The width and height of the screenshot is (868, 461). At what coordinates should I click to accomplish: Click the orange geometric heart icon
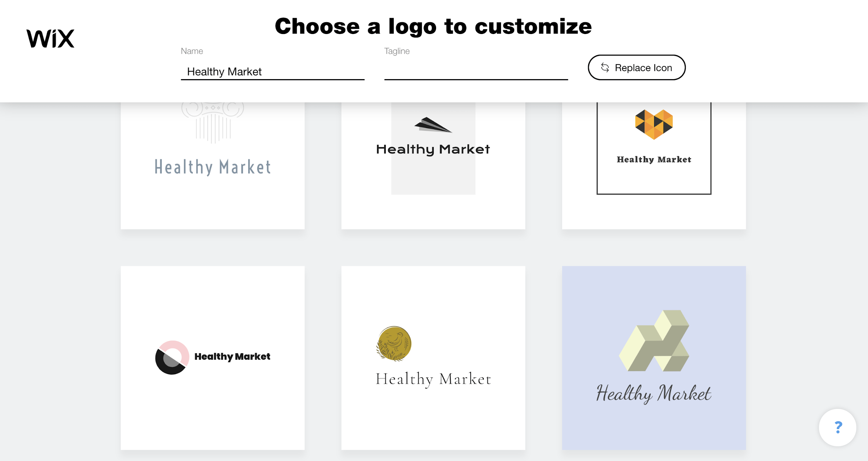[654, 124]
